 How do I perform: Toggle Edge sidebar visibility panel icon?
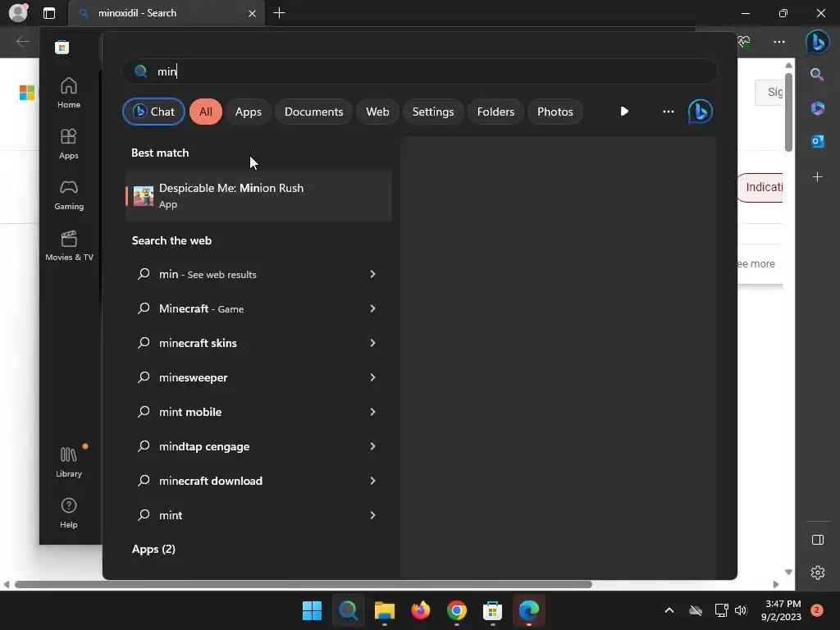[818, 540]
